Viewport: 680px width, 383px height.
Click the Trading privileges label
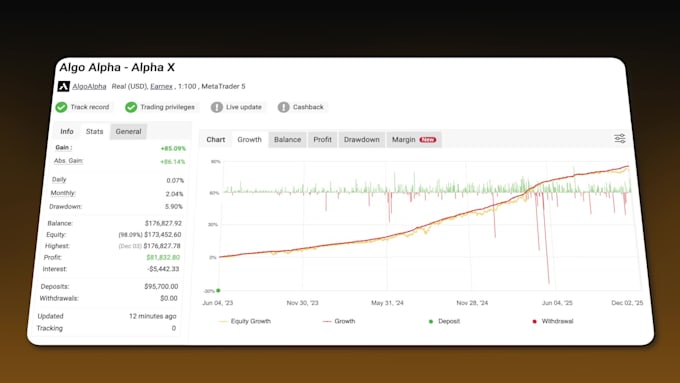167,107
